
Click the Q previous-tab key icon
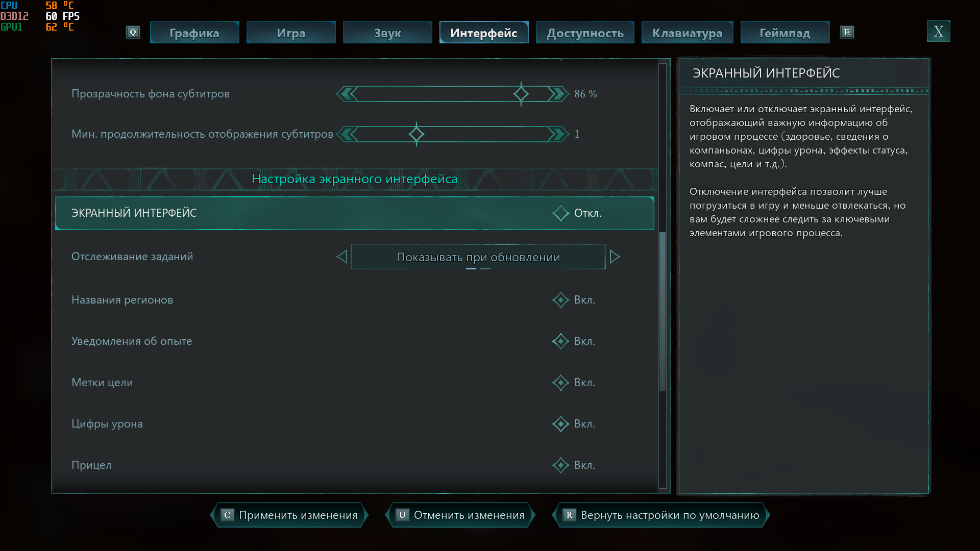point(133,33)
